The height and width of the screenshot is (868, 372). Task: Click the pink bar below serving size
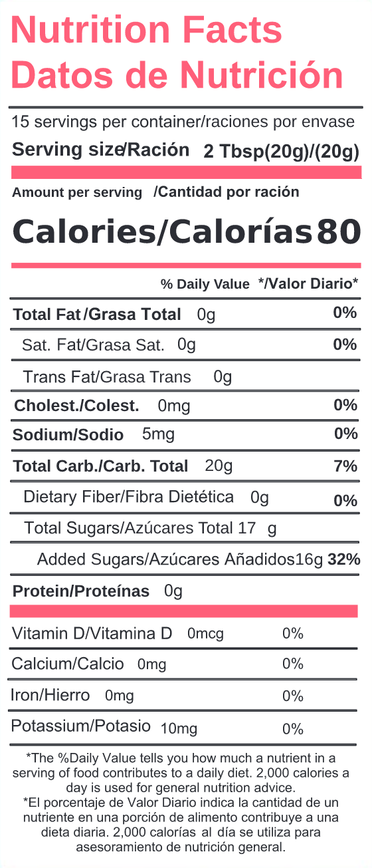coord(186,172)
